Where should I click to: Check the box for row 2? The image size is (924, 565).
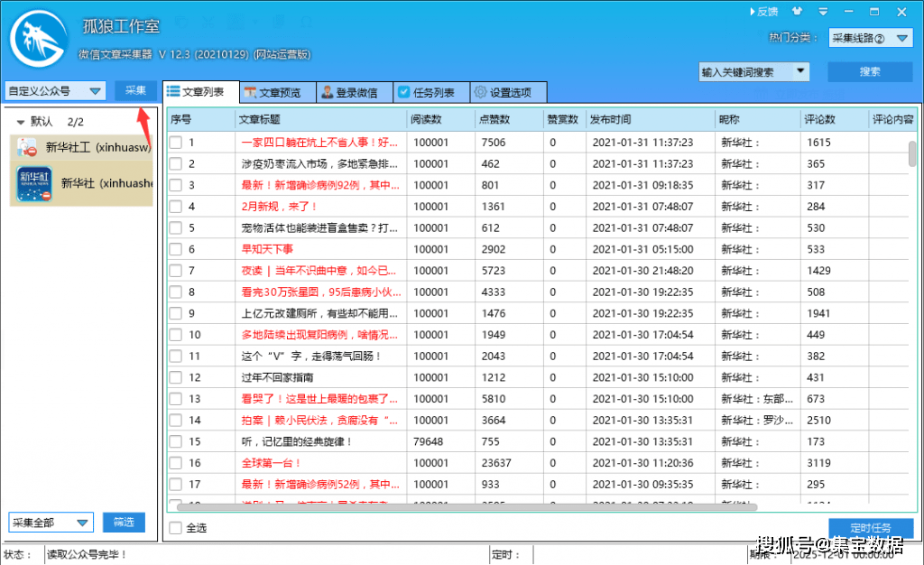pos(176,163)
